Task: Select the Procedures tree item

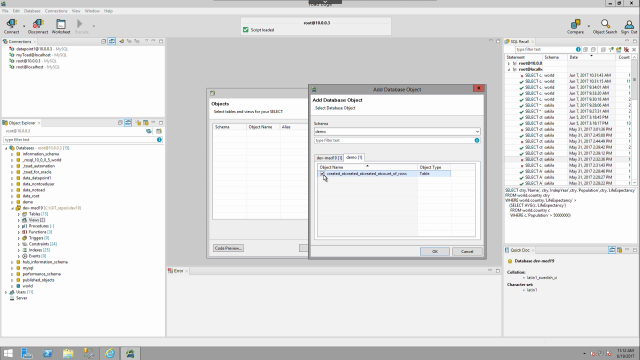Action: [x=38, y=226]
